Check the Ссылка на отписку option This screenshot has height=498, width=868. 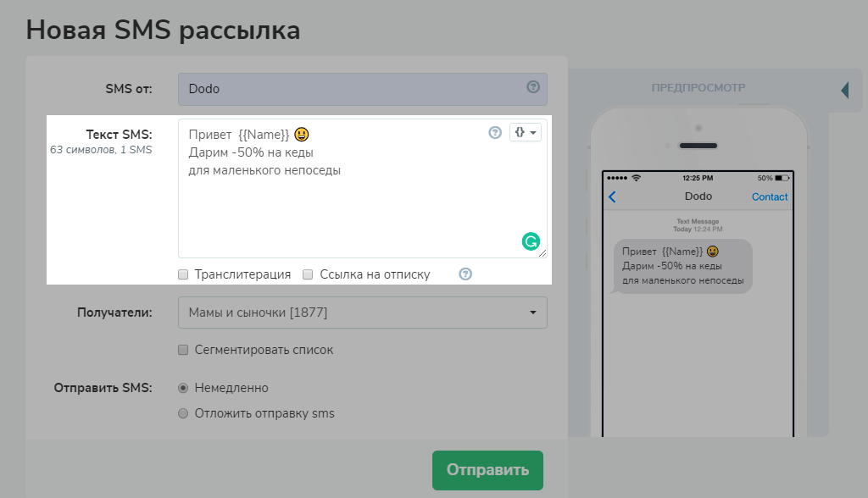point(308,274)
